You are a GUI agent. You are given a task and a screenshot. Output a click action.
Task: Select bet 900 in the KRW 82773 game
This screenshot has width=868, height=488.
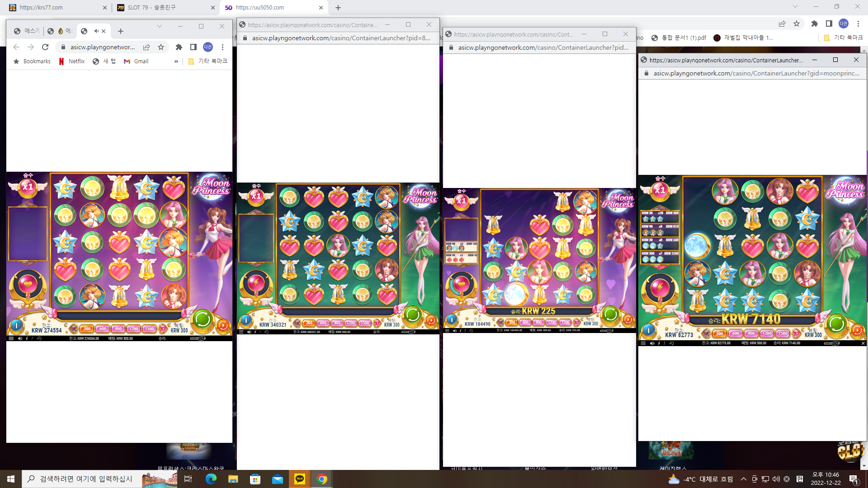[751, 333]
